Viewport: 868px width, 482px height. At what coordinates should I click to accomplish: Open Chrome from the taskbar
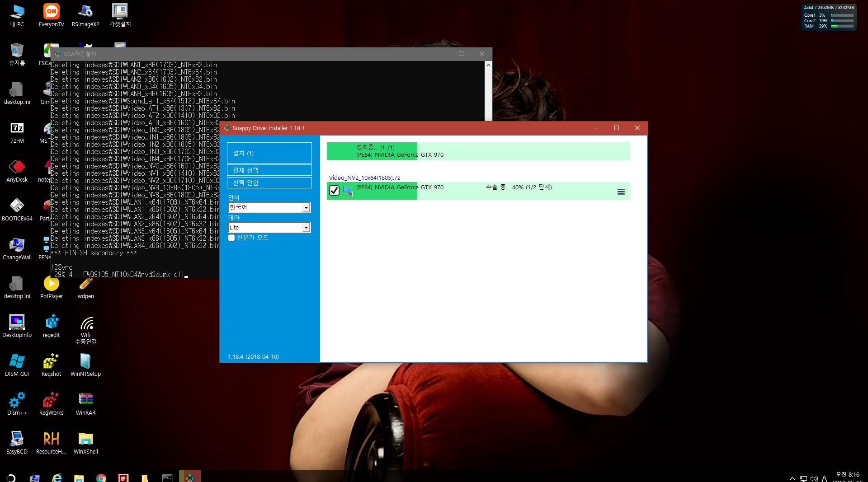(x=101, y=477)
